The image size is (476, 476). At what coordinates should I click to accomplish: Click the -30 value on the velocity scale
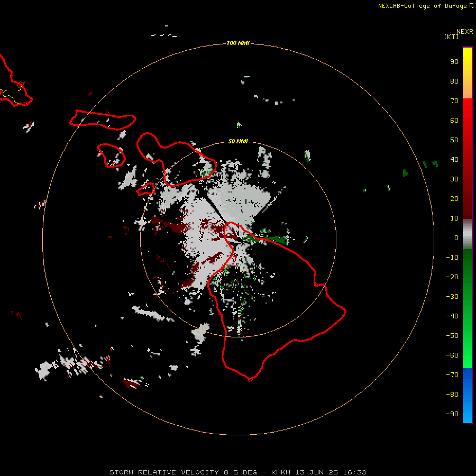click(452, 297)
